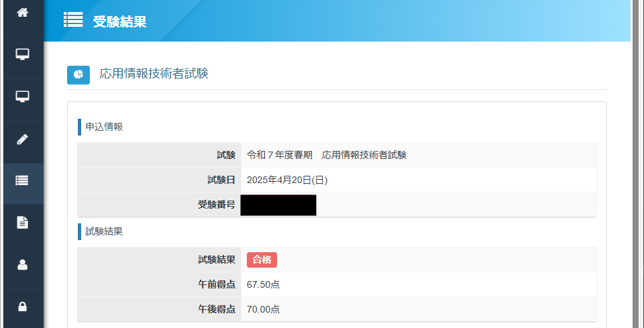Open the pencil edit icon in sidebar
The image size is (644, 328).
(x=22, y=139)
